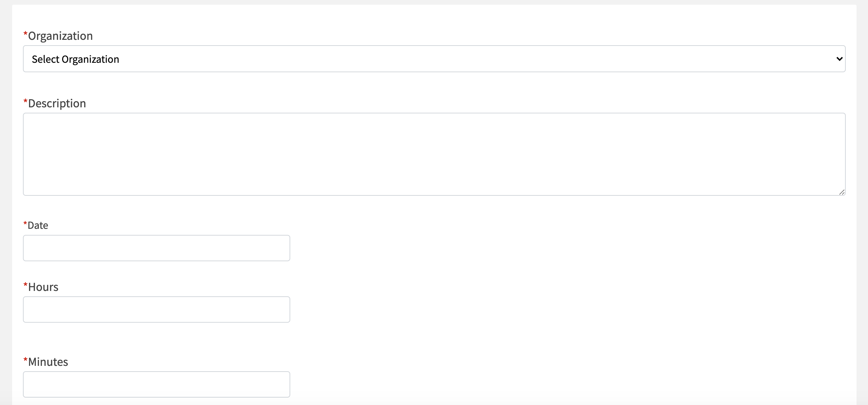Click the red asterisk beside Organization
The height and width of the screenshot is (405, 868).
(x=25, y=34)
